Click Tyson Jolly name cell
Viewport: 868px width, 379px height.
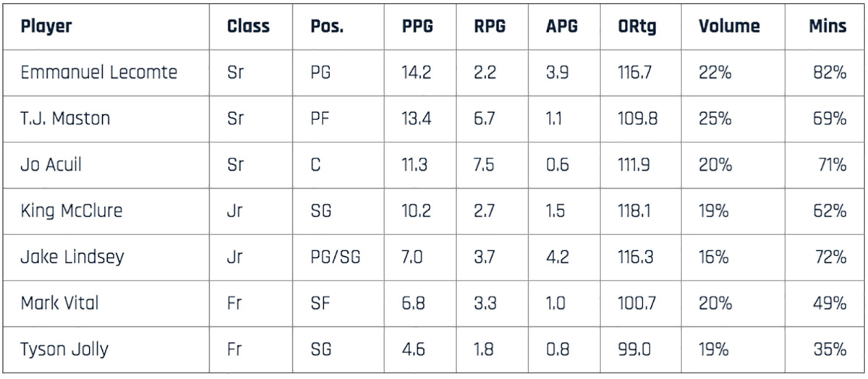[64, 349]
